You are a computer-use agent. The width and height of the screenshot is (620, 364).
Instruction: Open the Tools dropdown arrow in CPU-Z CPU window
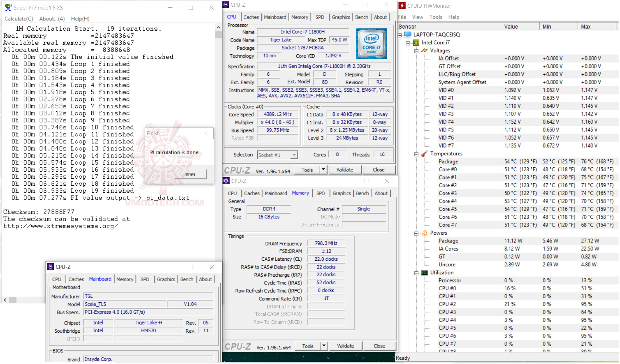coord(323,170)
